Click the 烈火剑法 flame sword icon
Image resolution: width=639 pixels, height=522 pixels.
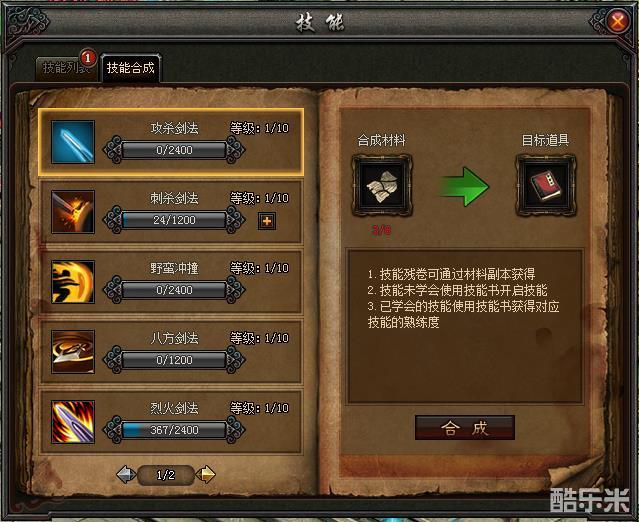73,422
